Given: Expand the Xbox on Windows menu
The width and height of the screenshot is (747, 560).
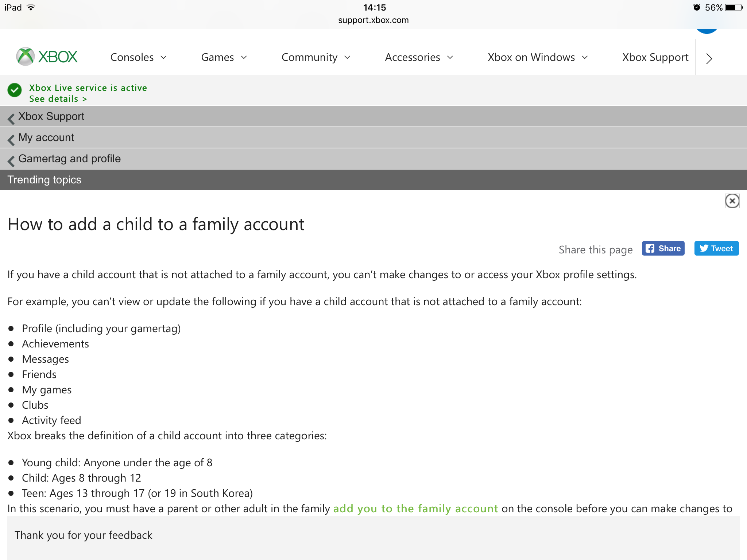Looking at the screenshot, I should click(538, 57).
